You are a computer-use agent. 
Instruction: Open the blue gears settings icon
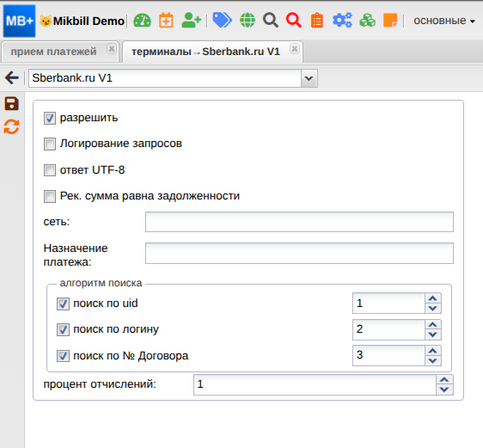click(x=342, y=21)
